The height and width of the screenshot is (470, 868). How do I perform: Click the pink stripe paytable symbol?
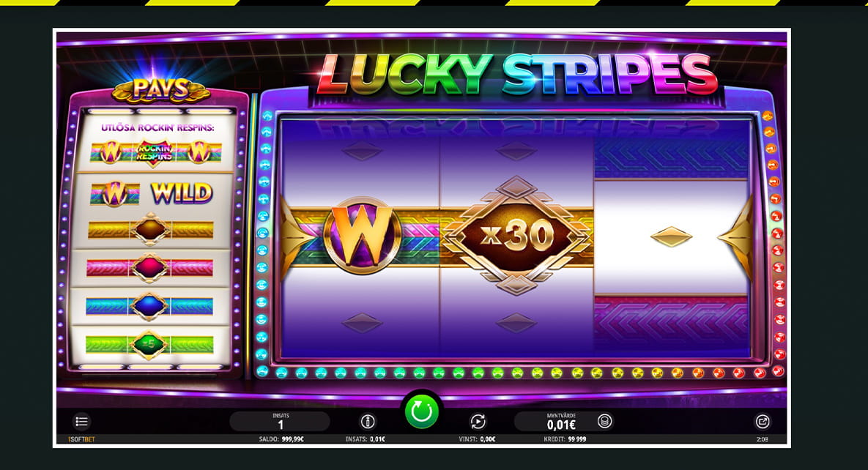click(x=150, y=267)
